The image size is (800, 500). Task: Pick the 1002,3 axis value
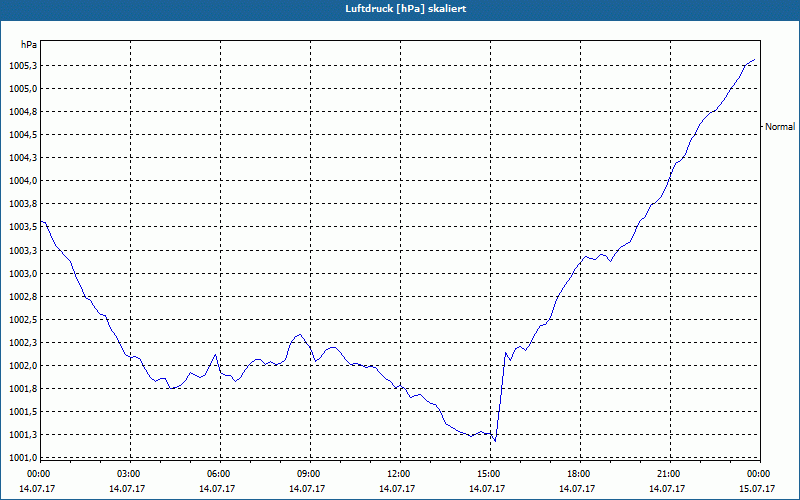pyautogui.click(x=23, y=342)
